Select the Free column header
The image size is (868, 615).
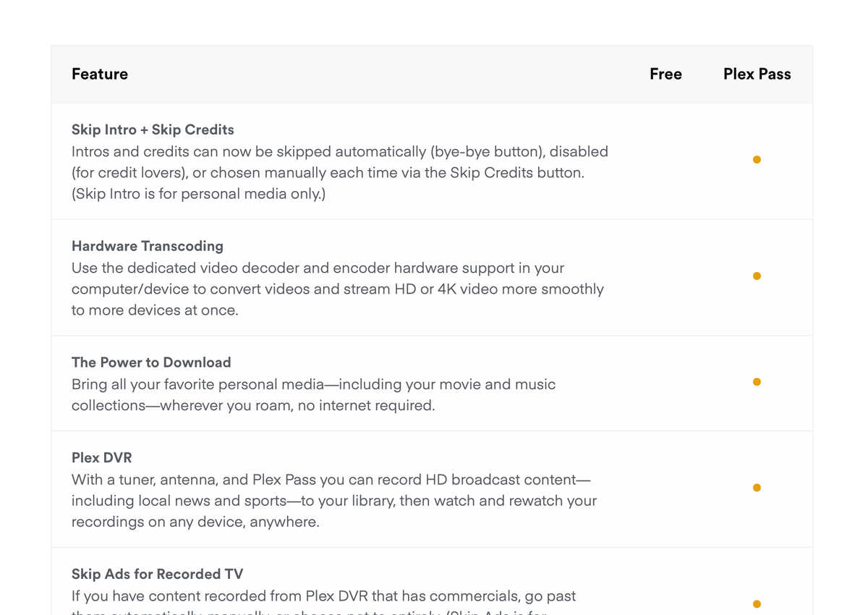coord(665,75)
